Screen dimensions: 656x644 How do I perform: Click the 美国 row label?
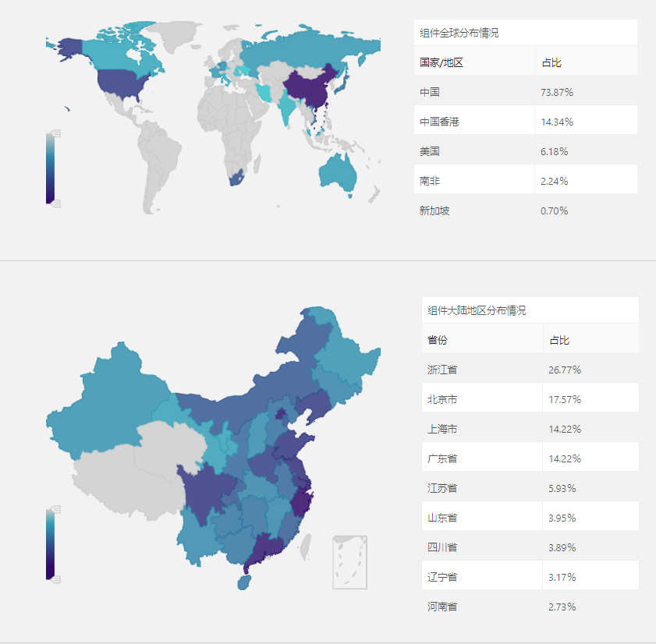click(x=430, y=151)
